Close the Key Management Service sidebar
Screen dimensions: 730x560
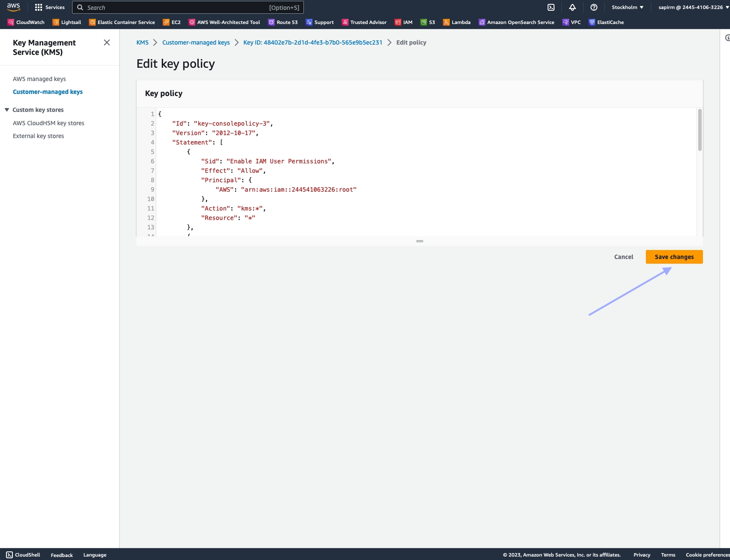pos(107,42)
